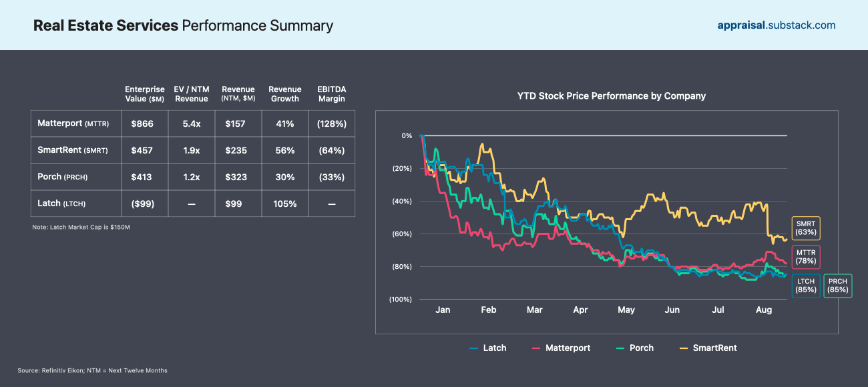Click the Feb x-axis label
The width and height of the screenshot is (868, 387).
[488, 310]
